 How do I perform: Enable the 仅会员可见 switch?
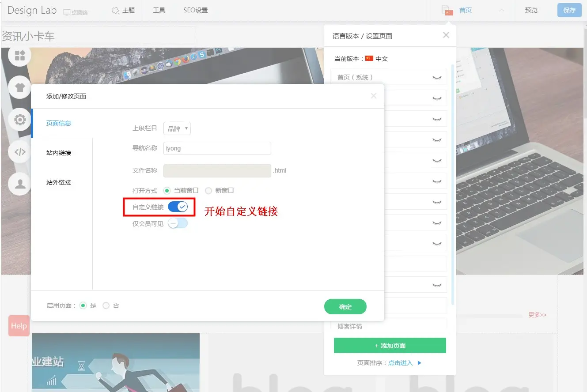178,223
